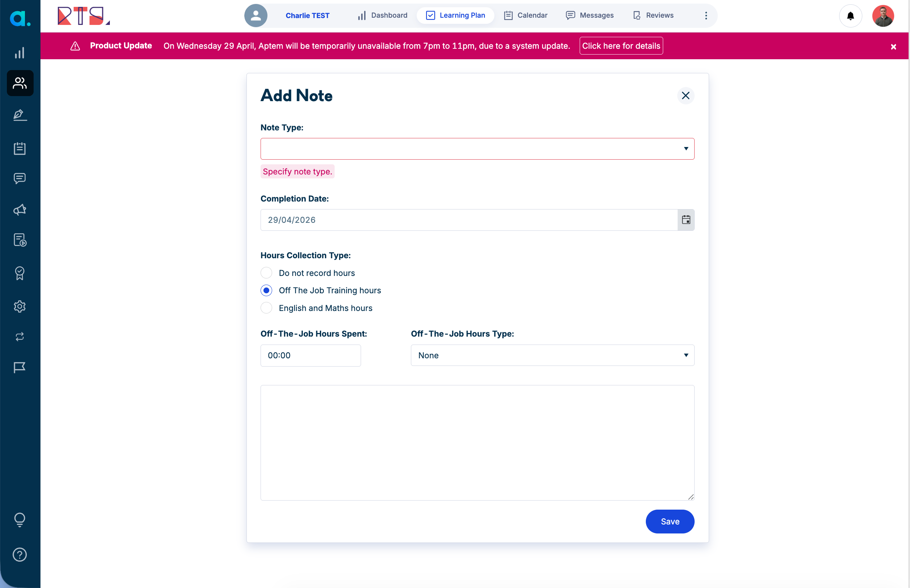The width and height of the screenshot is (910, 588).
Task: Click here for details link
Action: pos(621,46)
